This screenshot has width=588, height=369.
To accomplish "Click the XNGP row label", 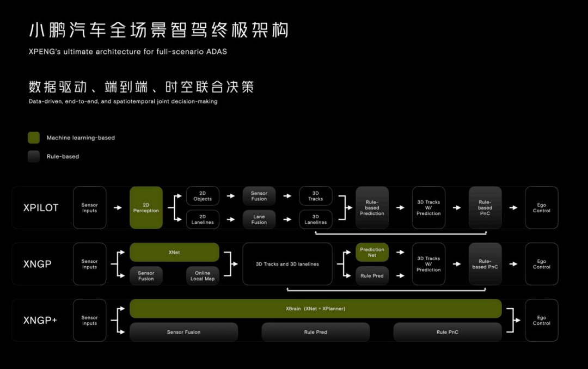I will 37,264.
